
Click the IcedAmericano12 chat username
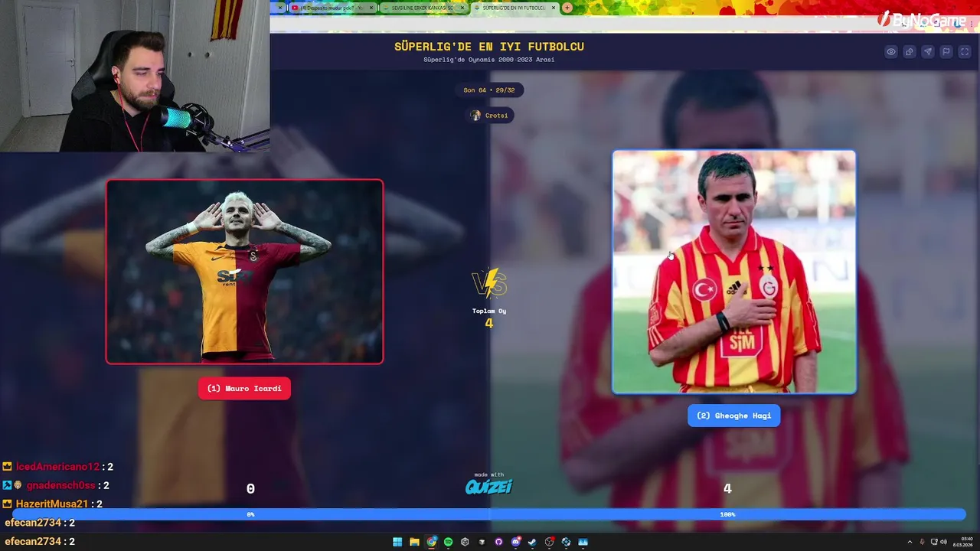57,467
